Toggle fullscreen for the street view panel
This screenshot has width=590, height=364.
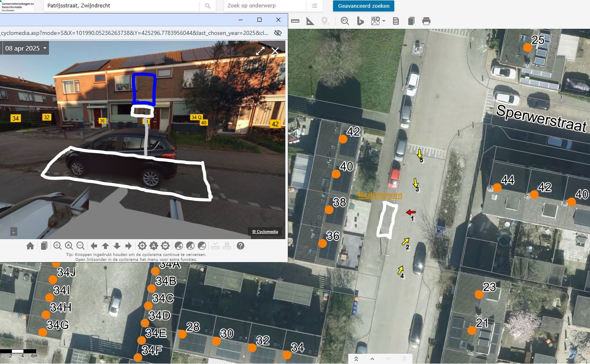click(260, 51)
